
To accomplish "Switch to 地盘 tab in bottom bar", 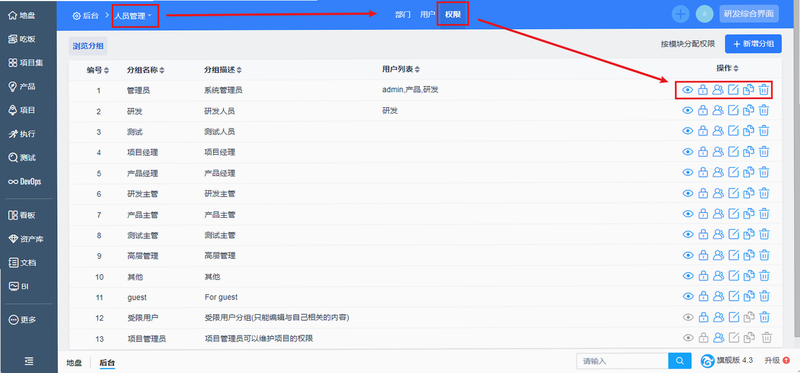I will click(x=74, y=363).
